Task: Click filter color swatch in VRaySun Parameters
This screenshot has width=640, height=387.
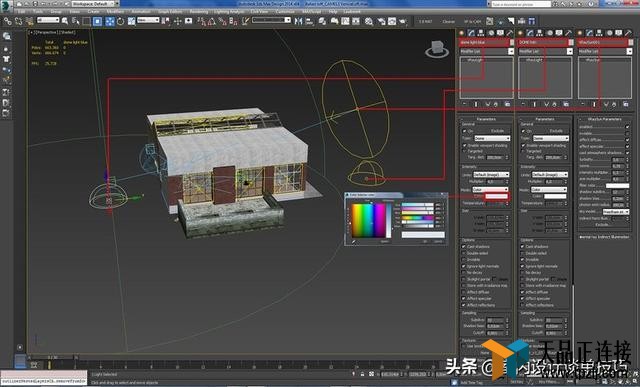Action: pyautogui.click(x=617, y=186)
